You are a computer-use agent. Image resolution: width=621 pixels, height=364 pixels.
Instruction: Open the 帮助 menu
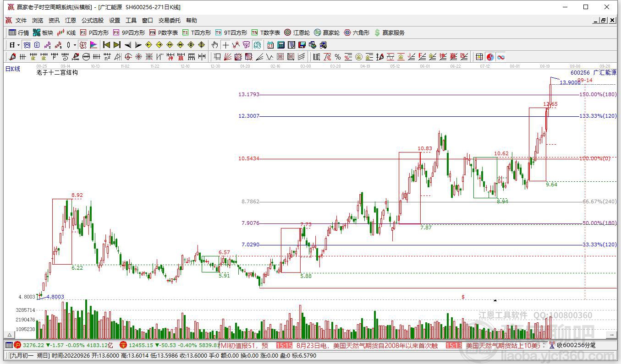click(x=192, y=21)
